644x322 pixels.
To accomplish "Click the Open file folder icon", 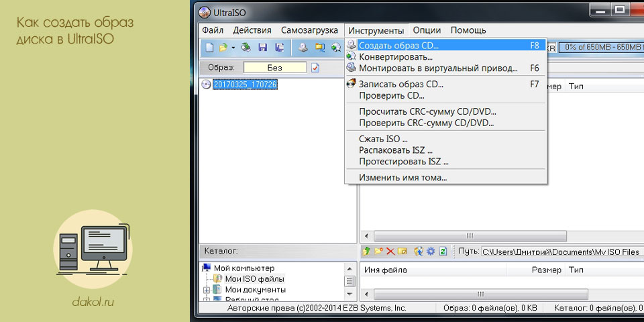I will (223, 47).
